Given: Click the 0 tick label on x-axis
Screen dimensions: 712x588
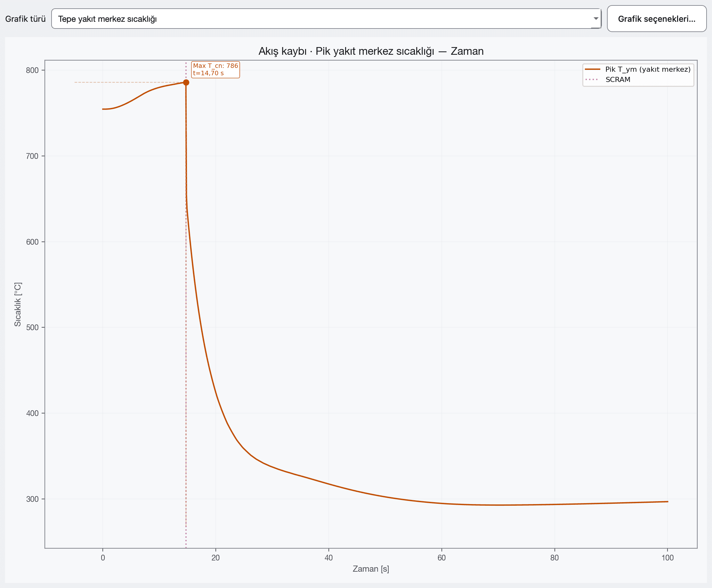Looking at the screenshot, I should tap(103, 558).
